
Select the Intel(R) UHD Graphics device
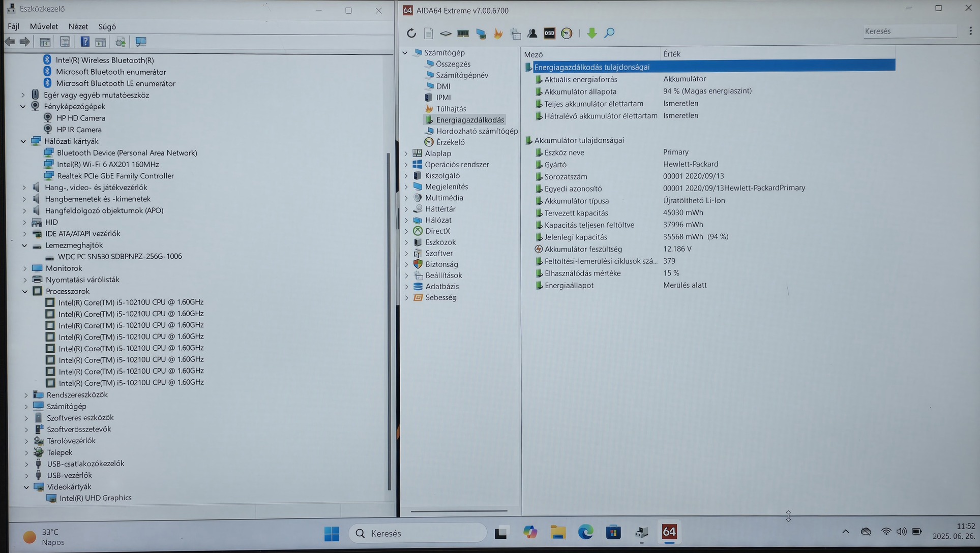tap(95, 498)
